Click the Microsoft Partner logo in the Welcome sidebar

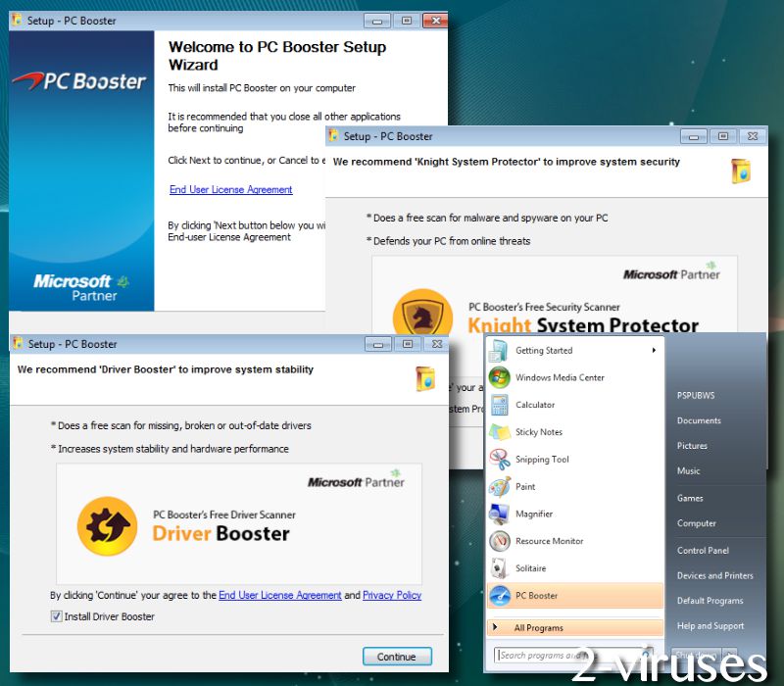pyautogui.click(x=81, y=287)
